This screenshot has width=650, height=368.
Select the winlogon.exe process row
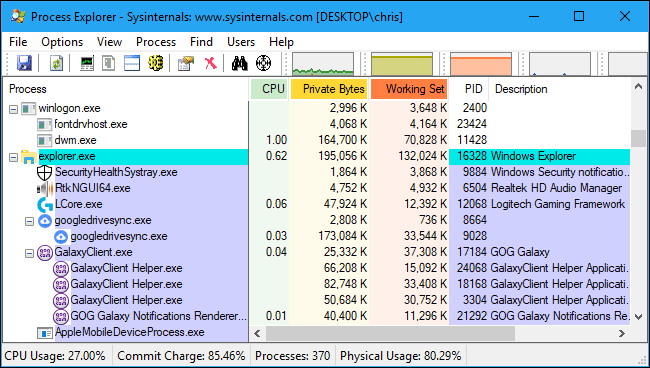click(x=316, y=109)
